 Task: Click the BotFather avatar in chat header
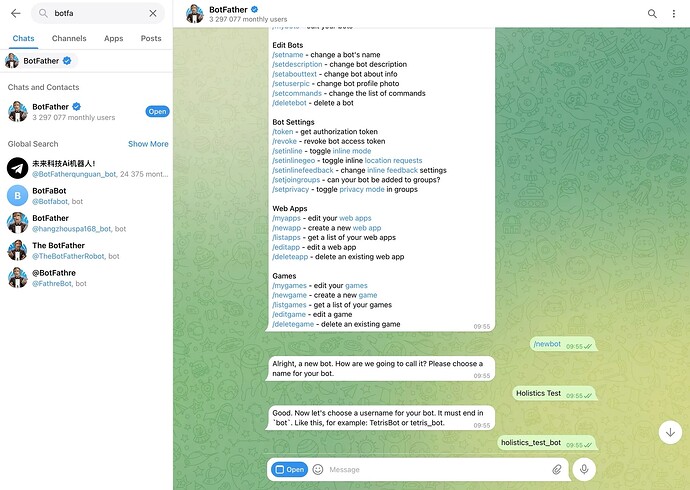(x=195, y=14)
